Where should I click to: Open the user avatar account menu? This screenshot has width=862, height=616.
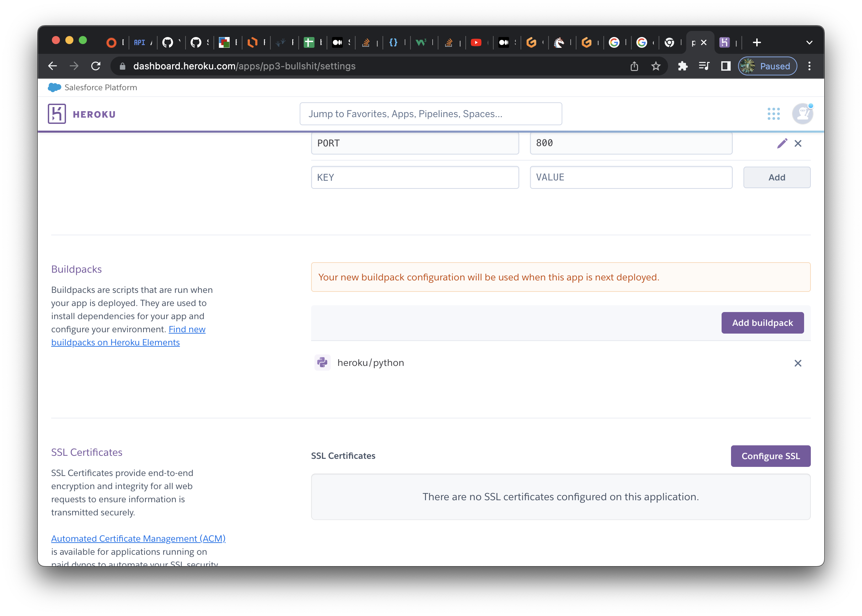802,114
